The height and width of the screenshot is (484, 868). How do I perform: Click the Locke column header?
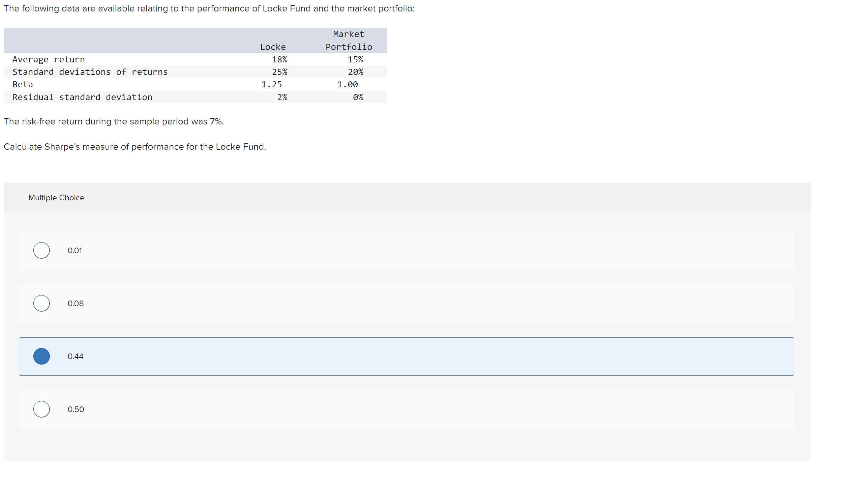tap(273, 47)
